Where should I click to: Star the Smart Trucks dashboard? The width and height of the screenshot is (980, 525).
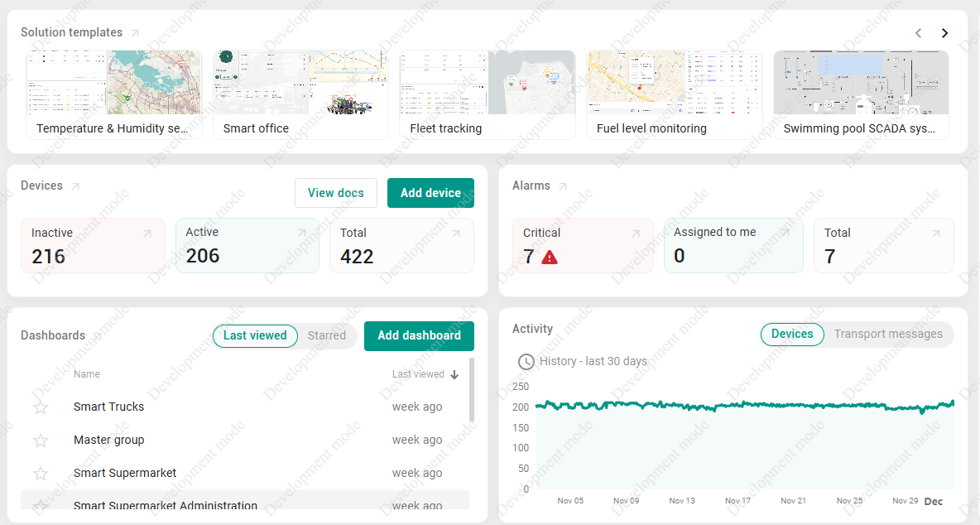(41, 407)
